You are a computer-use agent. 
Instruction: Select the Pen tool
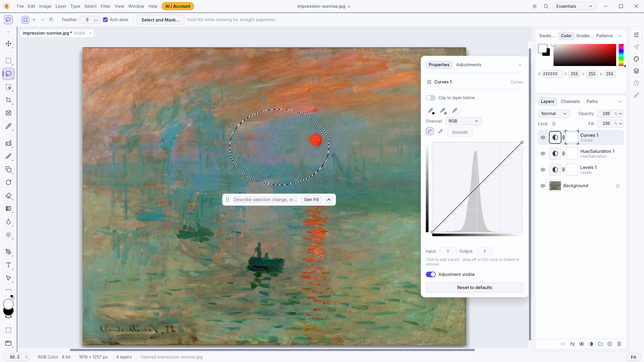(8, 252)
